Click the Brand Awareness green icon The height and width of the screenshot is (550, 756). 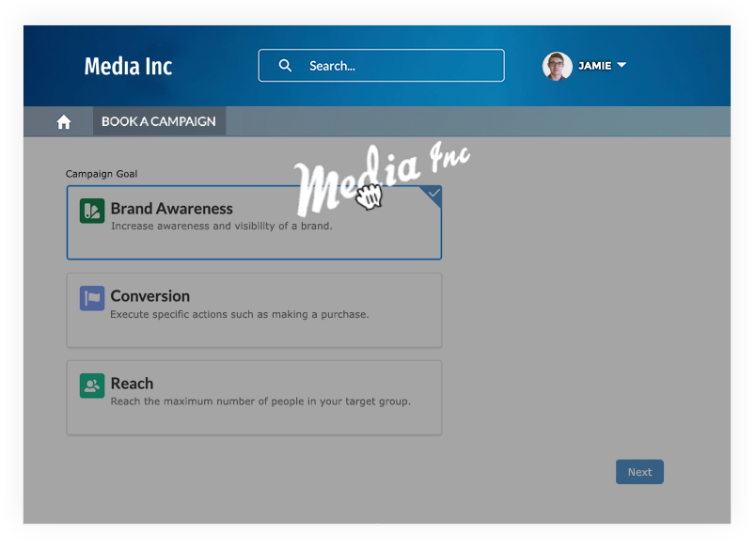click(x=92, y=211)
